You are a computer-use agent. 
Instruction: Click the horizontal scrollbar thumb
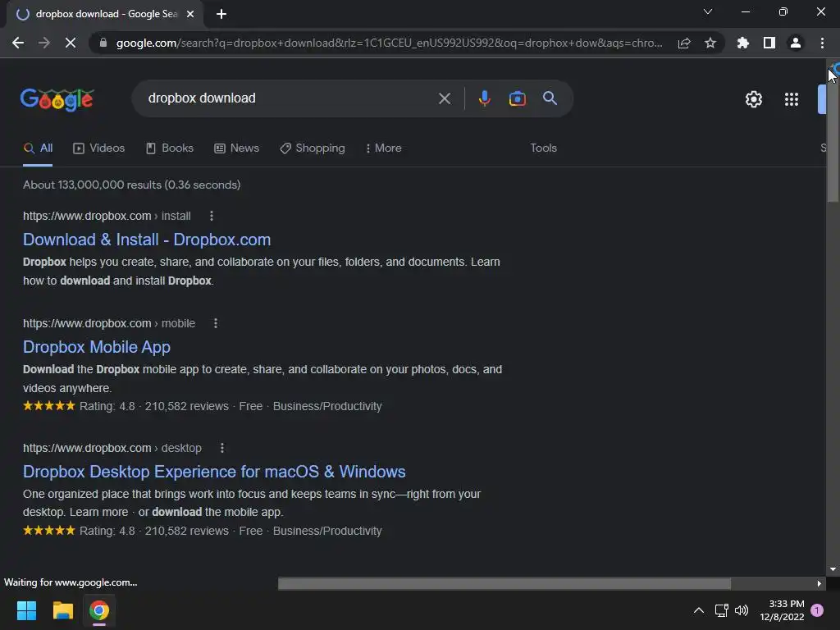coord(504,583)
